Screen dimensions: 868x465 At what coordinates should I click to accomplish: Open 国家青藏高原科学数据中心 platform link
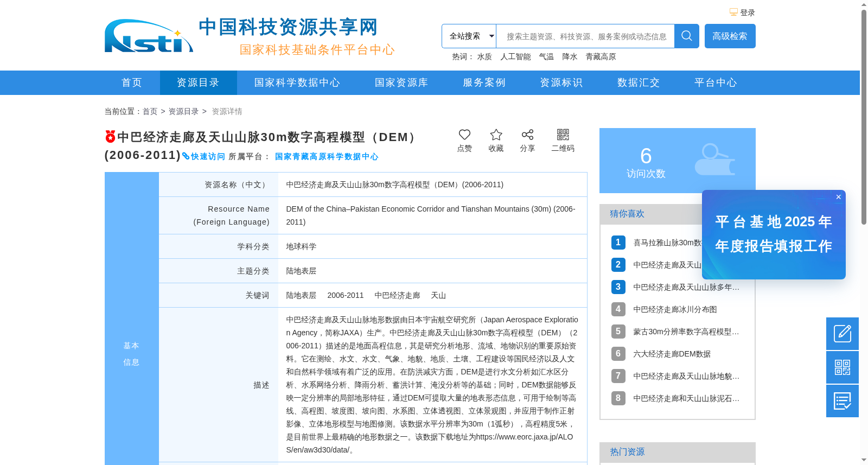click(x=327, y=156)
